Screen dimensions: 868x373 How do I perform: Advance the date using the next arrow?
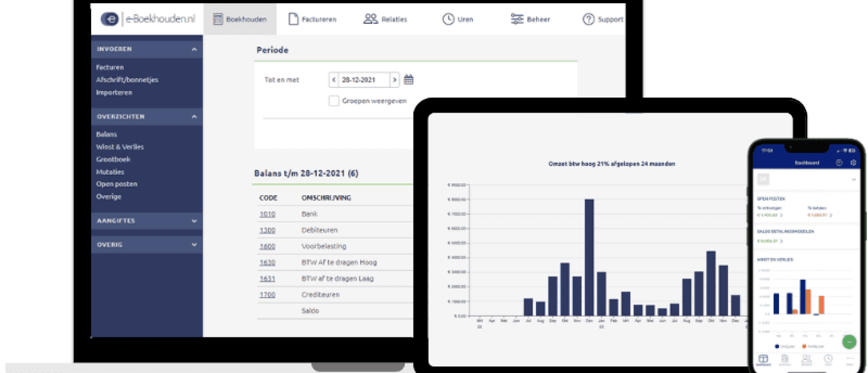[395, 80]
